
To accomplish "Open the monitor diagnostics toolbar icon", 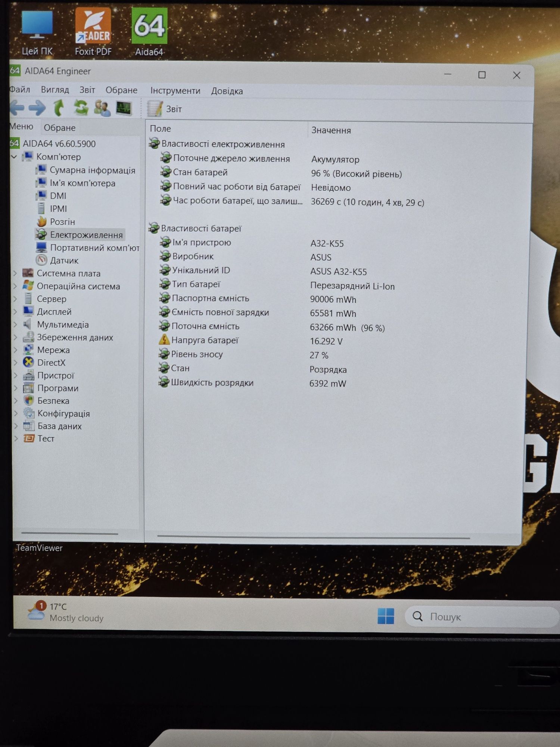I will click(124, 108).
